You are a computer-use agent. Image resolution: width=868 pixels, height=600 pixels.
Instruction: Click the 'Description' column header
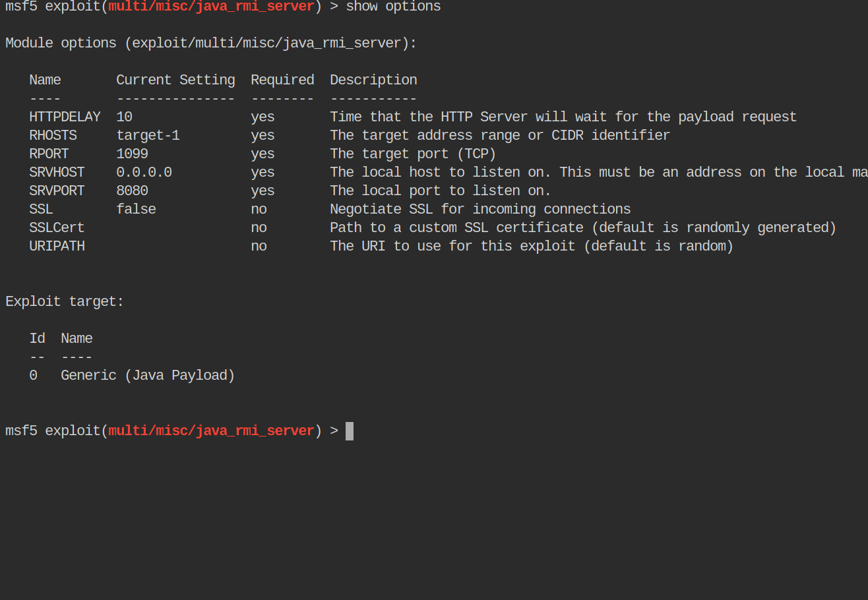373,80
